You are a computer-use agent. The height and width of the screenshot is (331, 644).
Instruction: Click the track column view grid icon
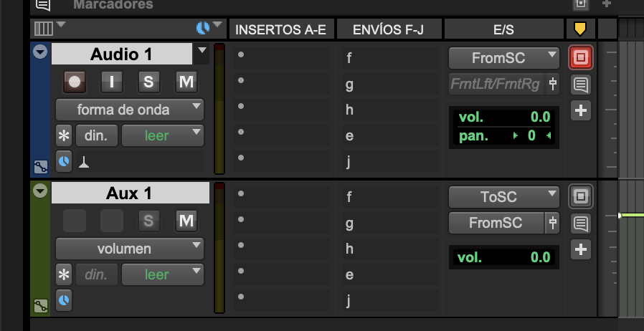tap(43, 29)
